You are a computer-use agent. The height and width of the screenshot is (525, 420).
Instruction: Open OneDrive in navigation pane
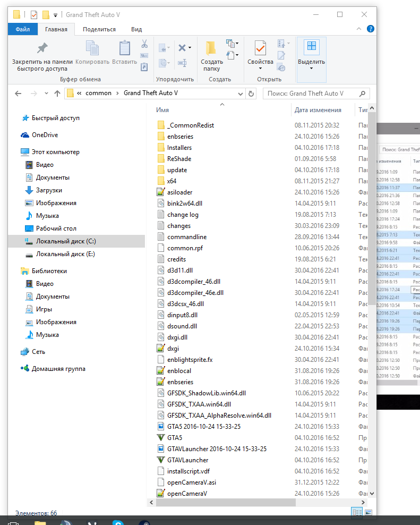coord(45,135)
